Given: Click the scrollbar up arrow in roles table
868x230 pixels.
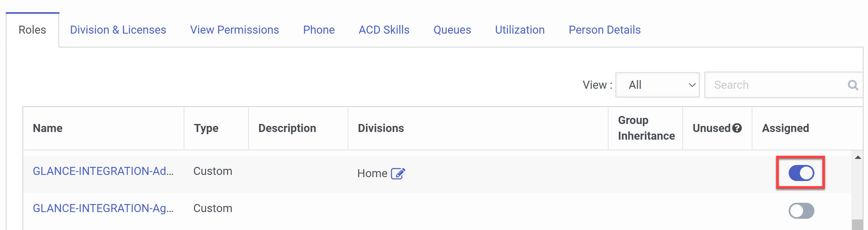Looking at the screenshot, I should pyautogui.click(x=857, y=157).
